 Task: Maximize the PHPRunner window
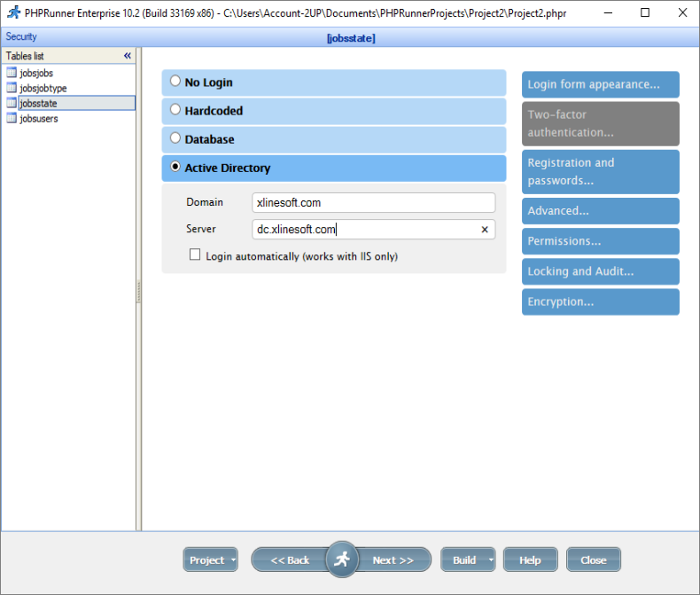[645, 12]
